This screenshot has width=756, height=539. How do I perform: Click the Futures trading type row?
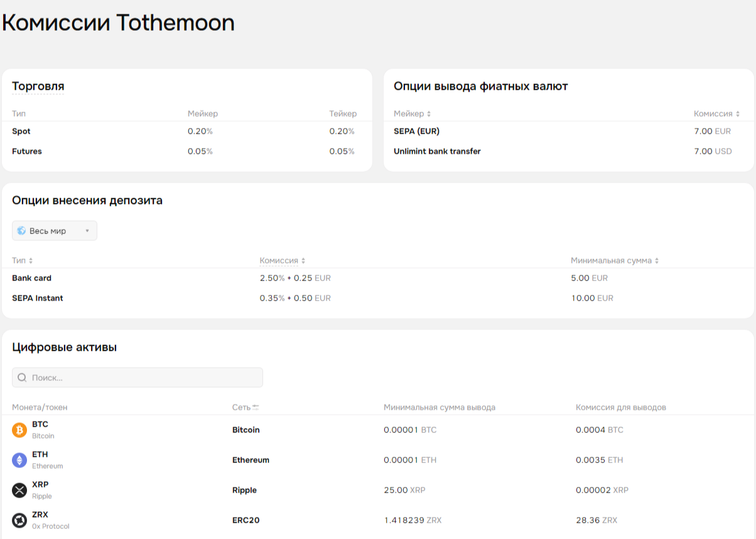click(x=27, y=151)
